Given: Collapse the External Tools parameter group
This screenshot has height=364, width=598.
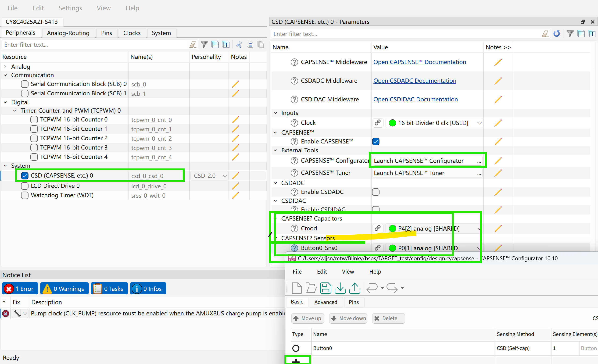Looking at the screenshot, I should click(x=276, y=150).
